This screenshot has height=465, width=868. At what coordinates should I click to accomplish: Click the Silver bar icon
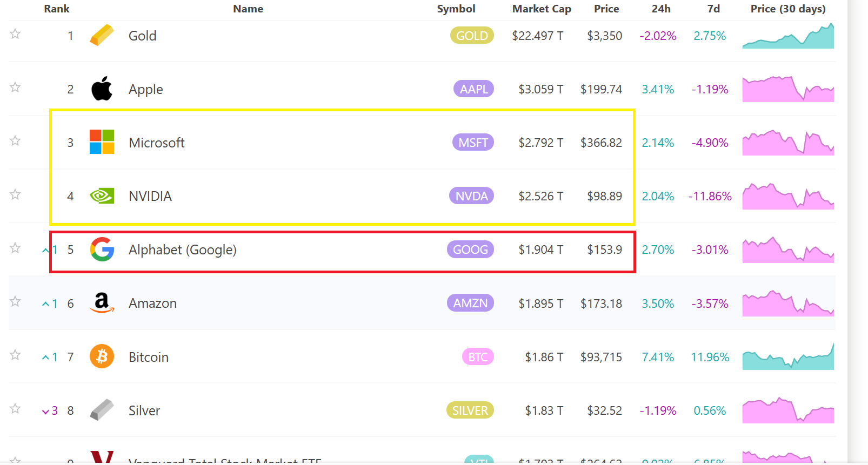(x=102, y=410)
